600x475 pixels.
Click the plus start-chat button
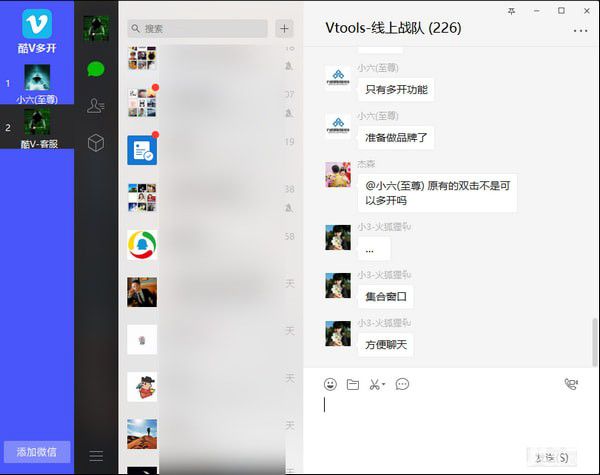[x=284, y=29]
